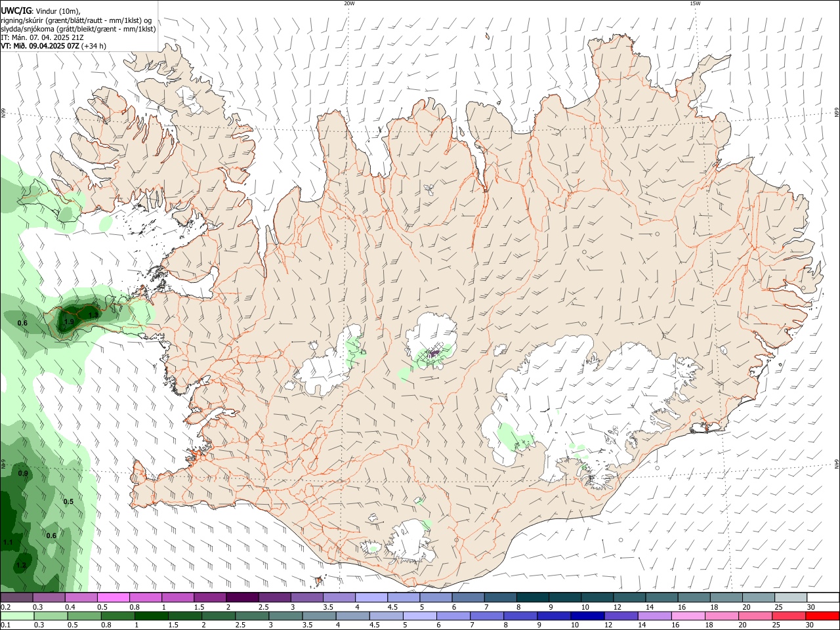Select the rain legend swatch starting at 20
This screenshot has height=630, width=840.
click(755, 616)
